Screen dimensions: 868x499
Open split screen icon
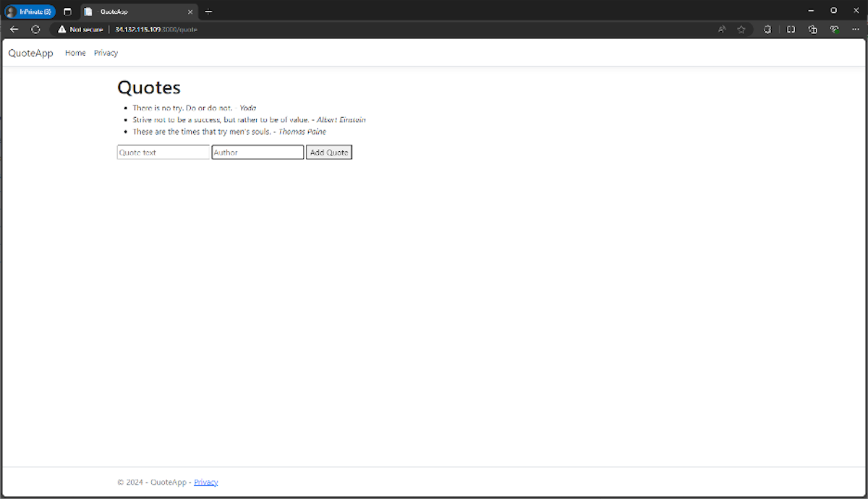[x=791, y=30]
